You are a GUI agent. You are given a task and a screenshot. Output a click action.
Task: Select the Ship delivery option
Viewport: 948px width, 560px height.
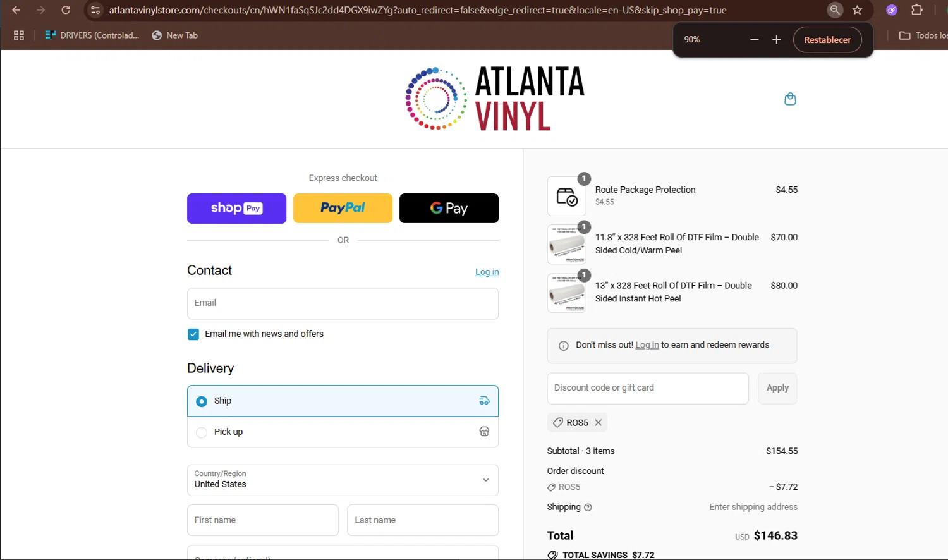tap(343, 401)
